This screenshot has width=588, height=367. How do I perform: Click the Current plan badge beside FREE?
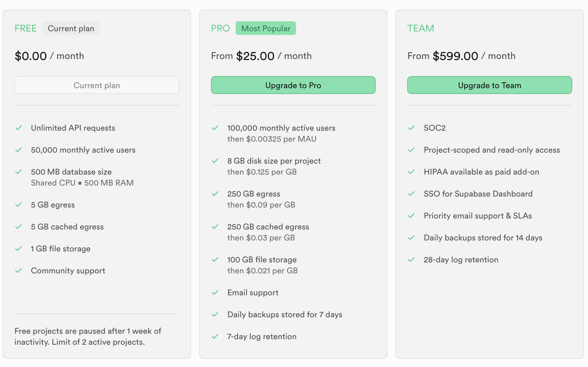click(71, 28)
